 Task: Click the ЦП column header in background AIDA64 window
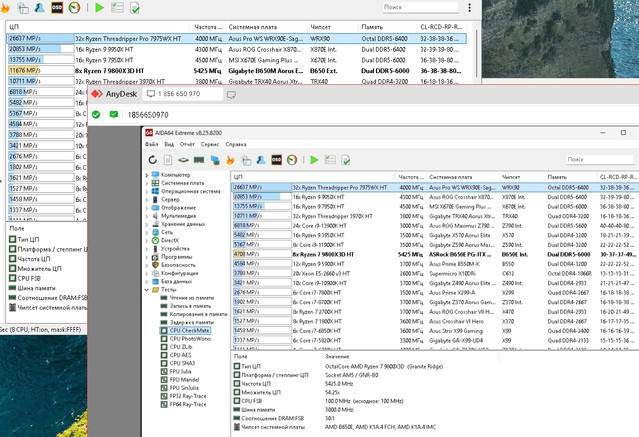pyautogui.click(x=98, y=27)
